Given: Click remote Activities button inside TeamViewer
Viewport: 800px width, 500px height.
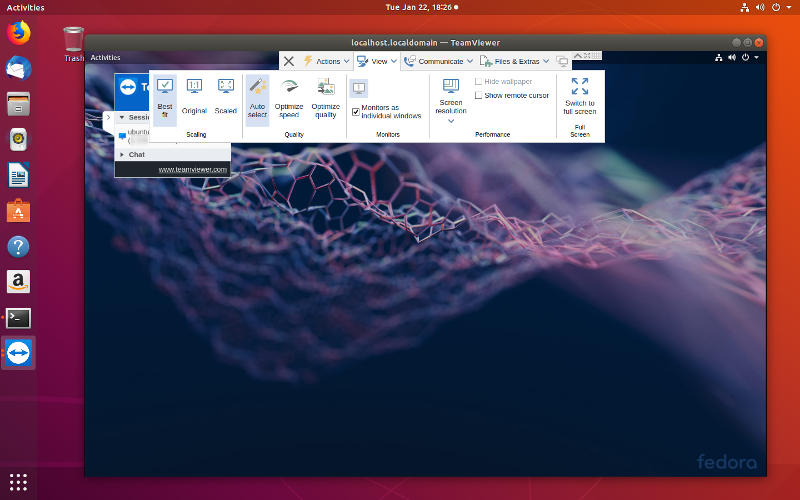Looking at the screenshot, I should click(x=105, y=58).
